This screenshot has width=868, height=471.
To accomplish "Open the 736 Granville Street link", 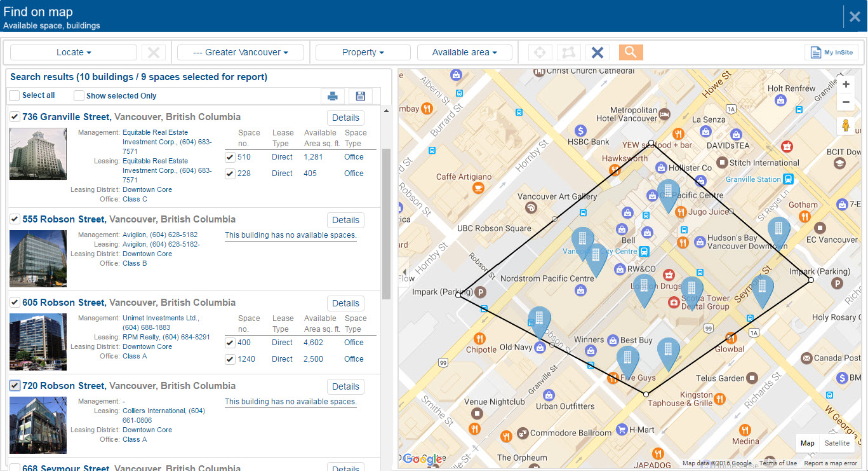I will tap(67, 117).
